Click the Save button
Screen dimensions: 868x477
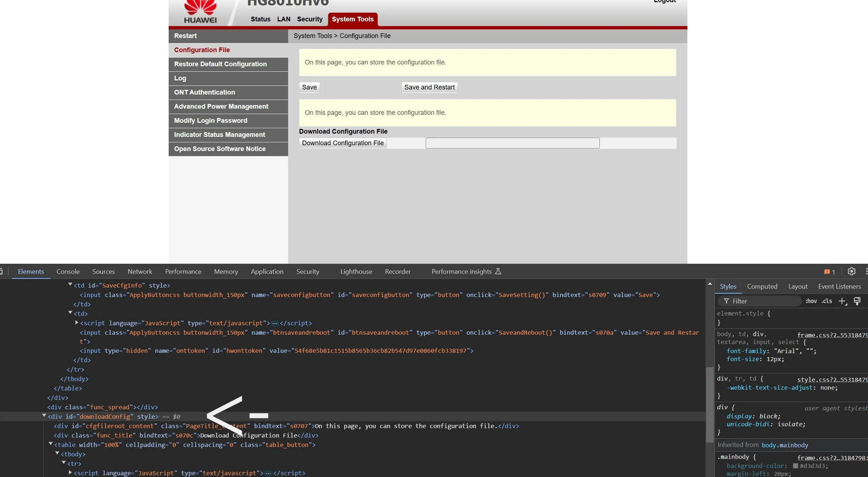(x=309, y=87)
